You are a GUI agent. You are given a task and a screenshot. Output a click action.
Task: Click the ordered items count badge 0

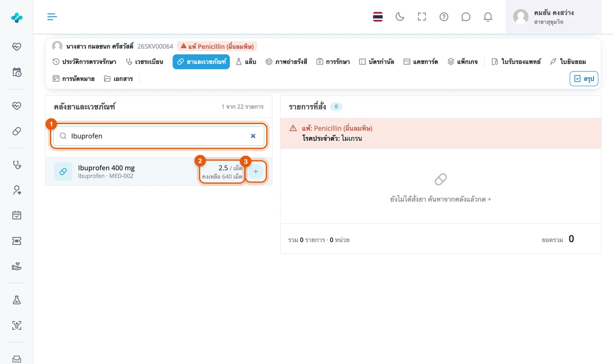tap(336, 107)
